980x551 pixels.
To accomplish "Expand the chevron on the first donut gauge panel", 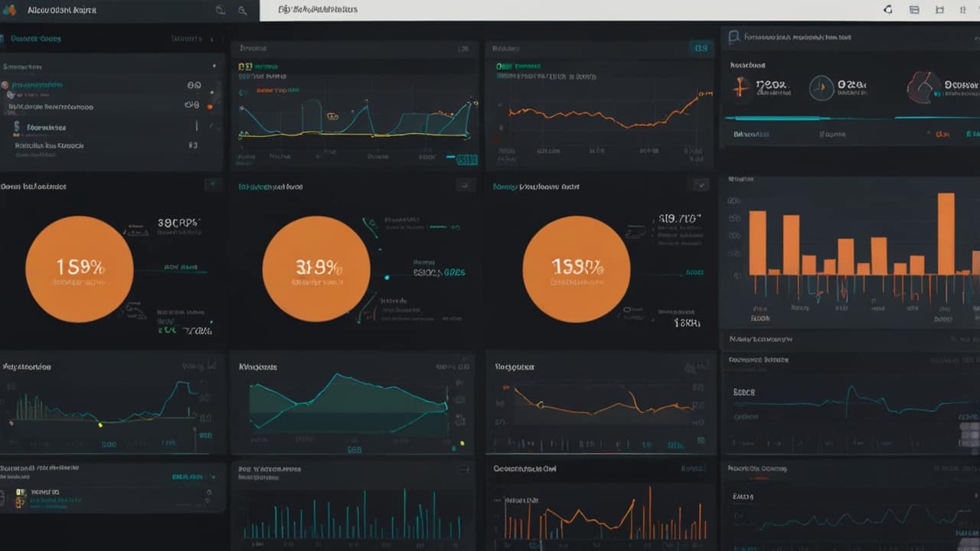I will click(x=213, y=184).
